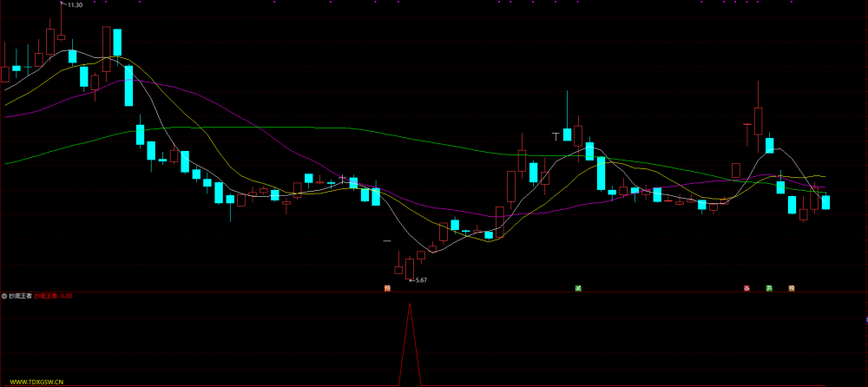Click the orange 预 marker right of 跌

(x=792, y=288)
